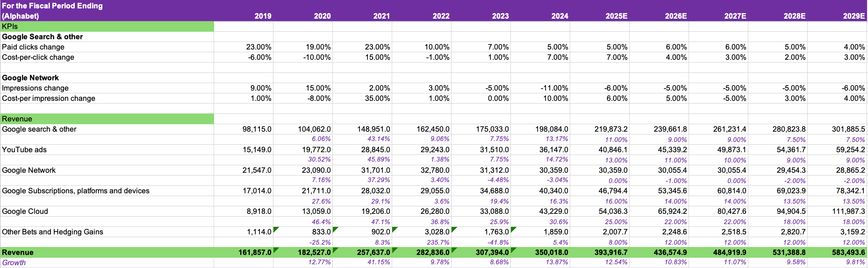The image size is (868, 268).
Task: Click the 'Google Network' bold KPI heading
Action: 30,78
